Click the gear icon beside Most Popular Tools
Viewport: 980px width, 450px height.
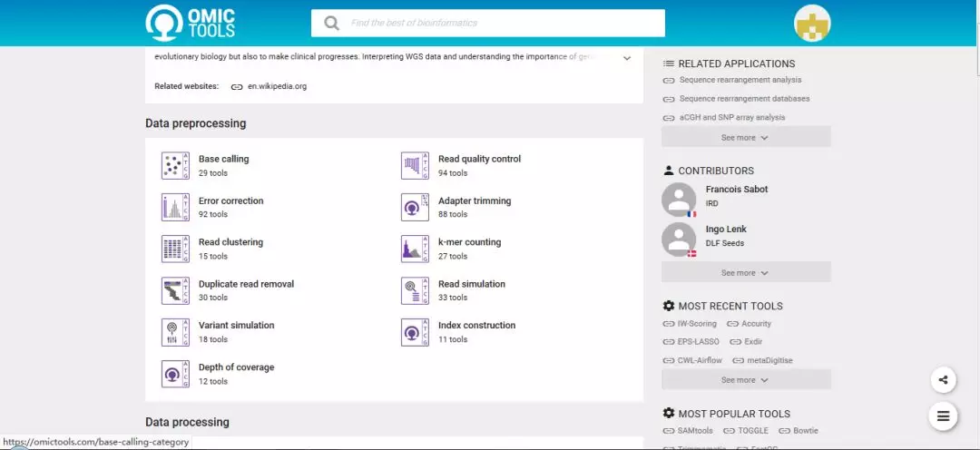point(669,413)
